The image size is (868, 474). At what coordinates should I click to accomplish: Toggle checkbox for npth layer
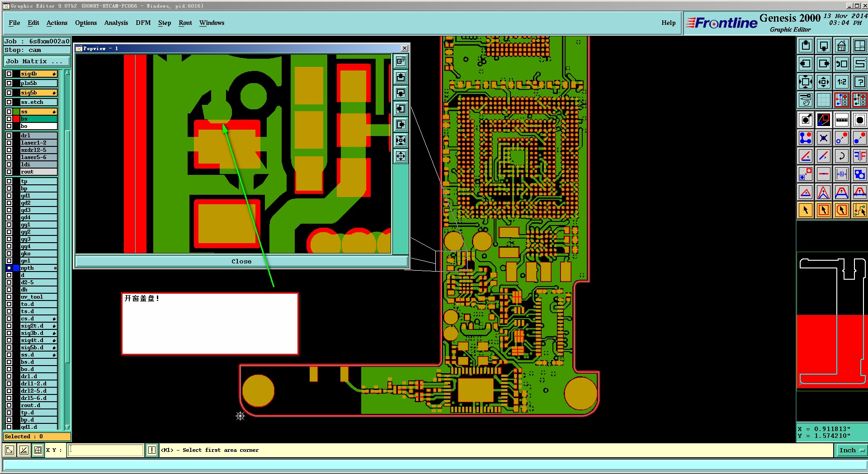tap(9, 268)
